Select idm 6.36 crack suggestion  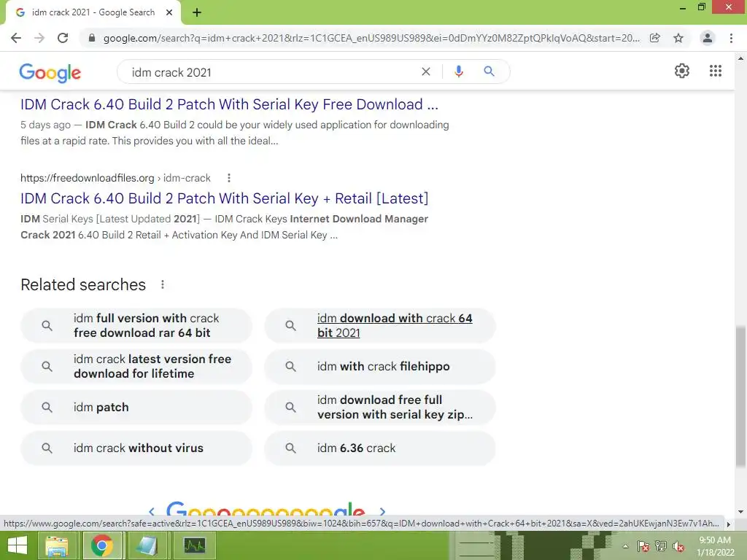click(380, 448)
